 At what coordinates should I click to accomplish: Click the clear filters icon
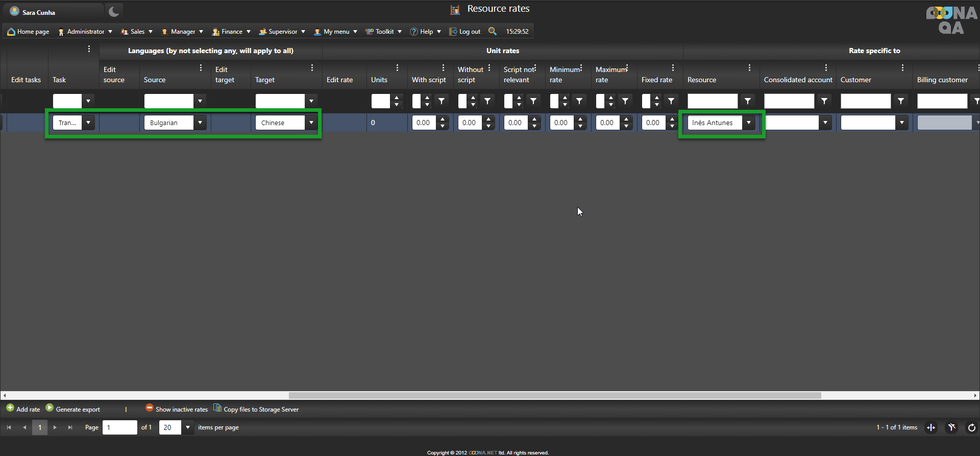click(x=951, y=427)
